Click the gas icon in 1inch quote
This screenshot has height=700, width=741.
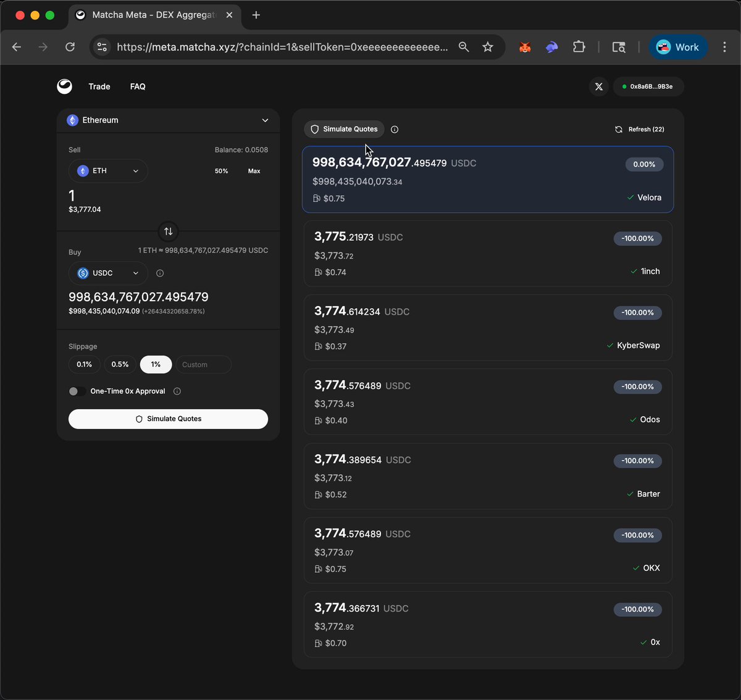(x=318, y=272)
